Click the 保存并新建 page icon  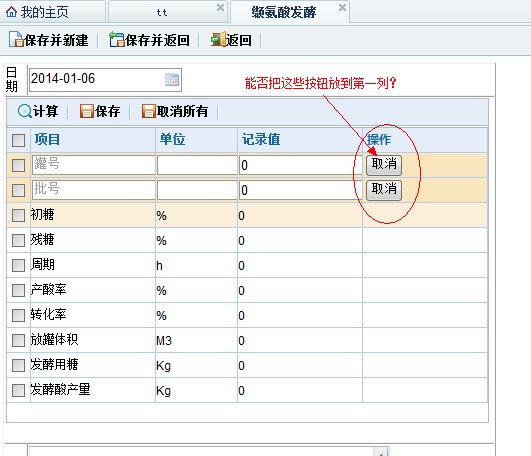pyautogui.click(x=16, y=40)
